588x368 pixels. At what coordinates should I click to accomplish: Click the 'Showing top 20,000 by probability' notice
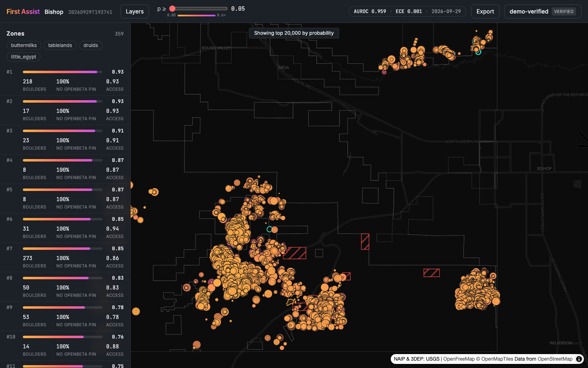point(294,33)
